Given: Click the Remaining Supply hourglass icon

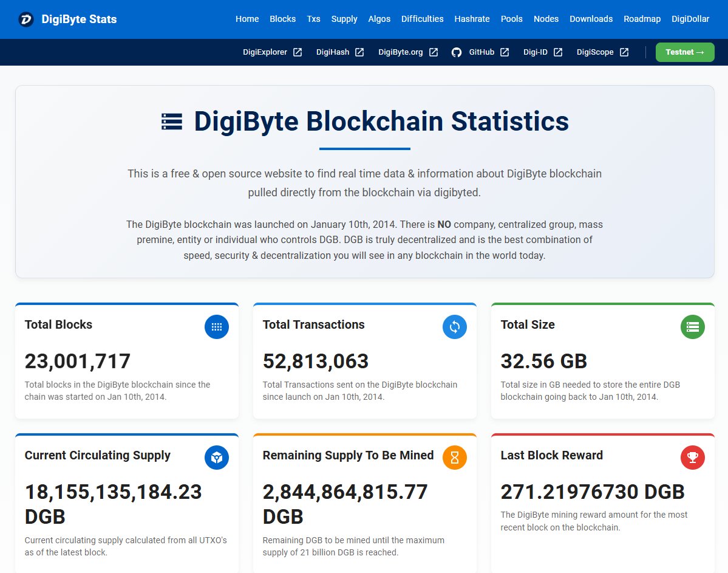Looking at the screenshot, I should tap(455, 458).
